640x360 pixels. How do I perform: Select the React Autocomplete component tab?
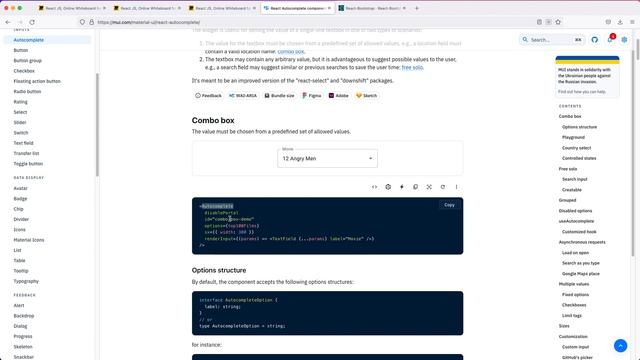tap(297, 8)
